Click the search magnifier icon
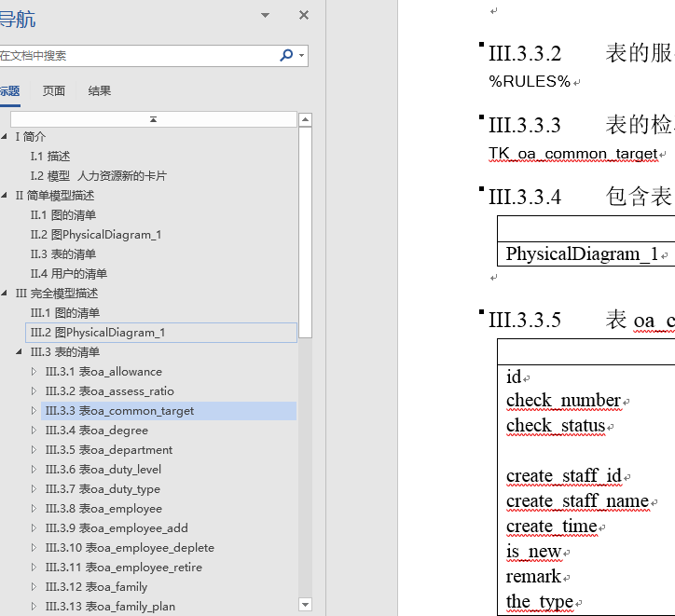 click(x=286, y=55)
